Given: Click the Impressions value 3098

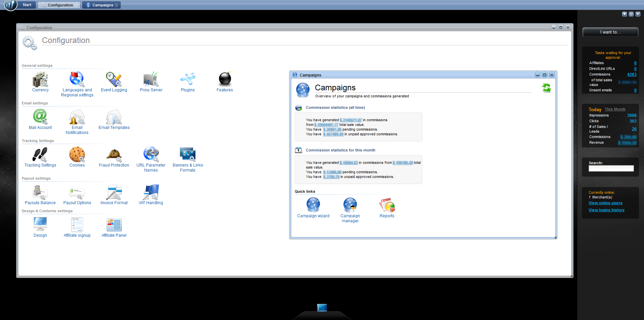Looking at the screenshot, I should coord(632,116).
